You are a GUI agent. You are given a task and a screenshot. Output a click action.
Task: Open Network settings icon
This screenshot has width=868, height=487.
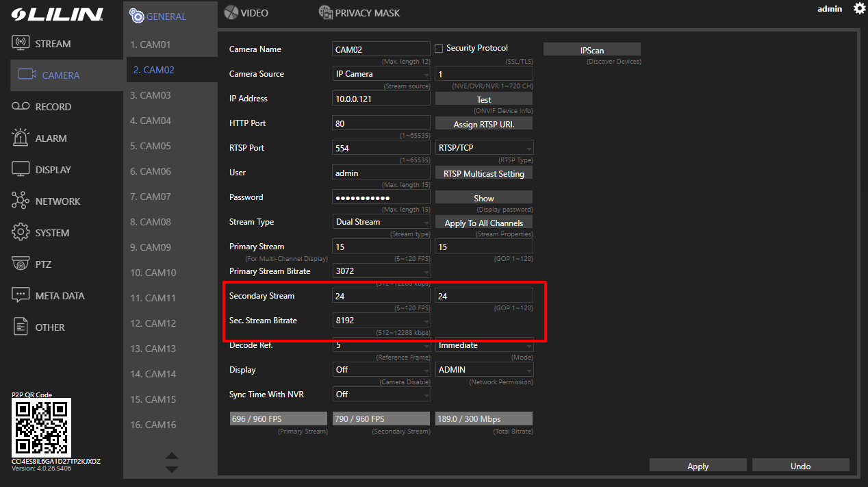coord(21,201)
